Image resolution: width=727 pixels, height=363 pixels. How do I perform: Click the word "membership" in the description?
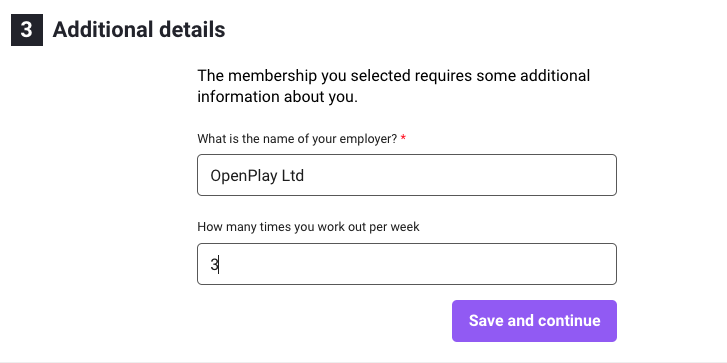coord(273,76)
